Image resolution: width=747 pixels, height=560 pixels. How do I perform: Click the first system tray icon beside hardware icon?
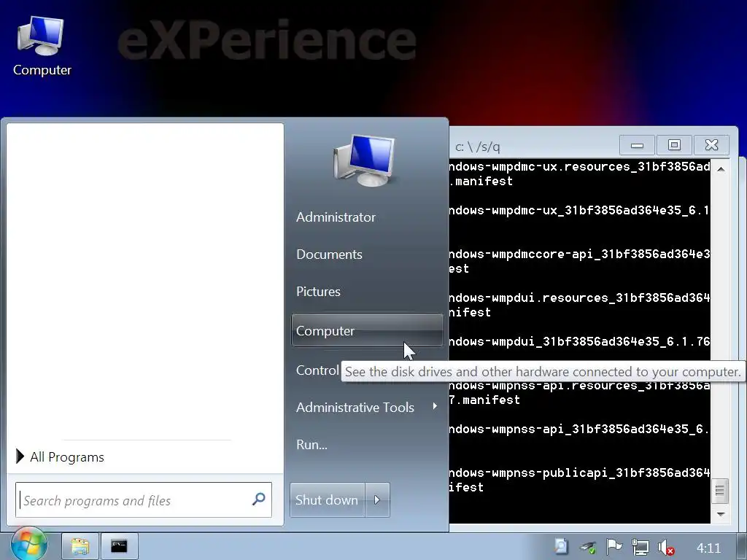tap(561, 546)
